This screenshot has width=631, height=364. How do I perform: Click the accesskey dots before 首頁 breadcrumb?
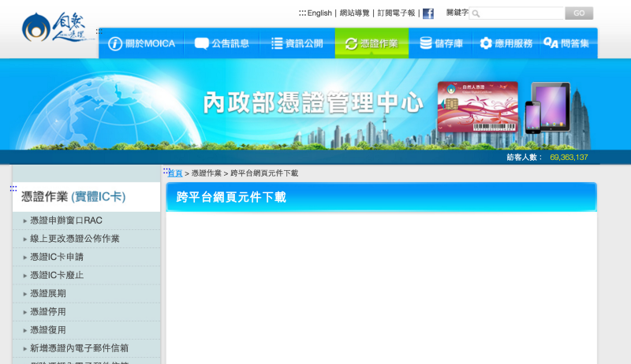(166, 171)
